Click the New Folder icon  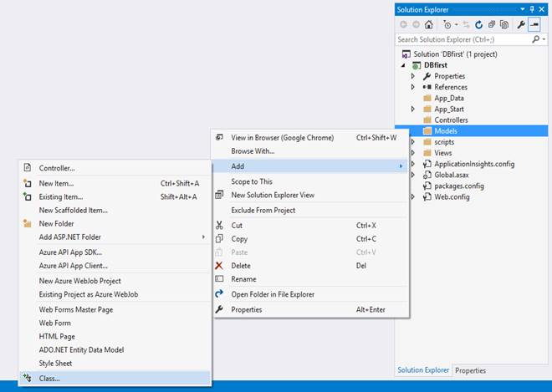tap(27, 223)
